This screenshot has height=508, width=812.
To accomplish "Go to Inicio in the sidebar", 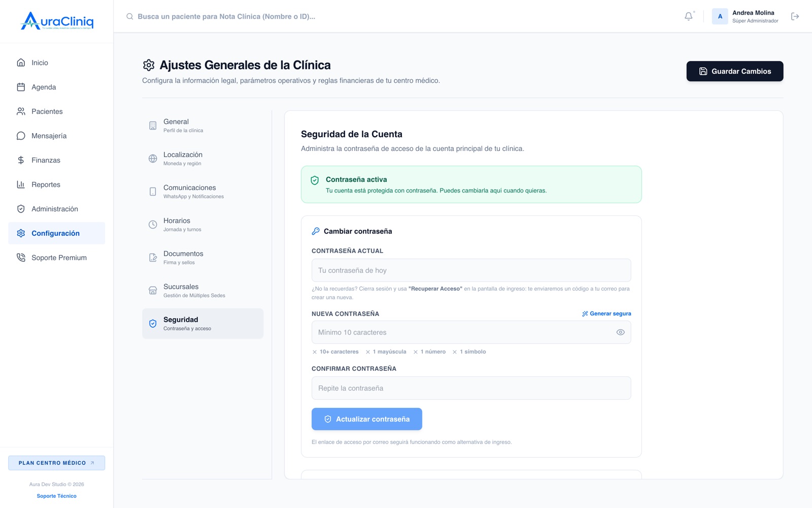I will (57, 62).
